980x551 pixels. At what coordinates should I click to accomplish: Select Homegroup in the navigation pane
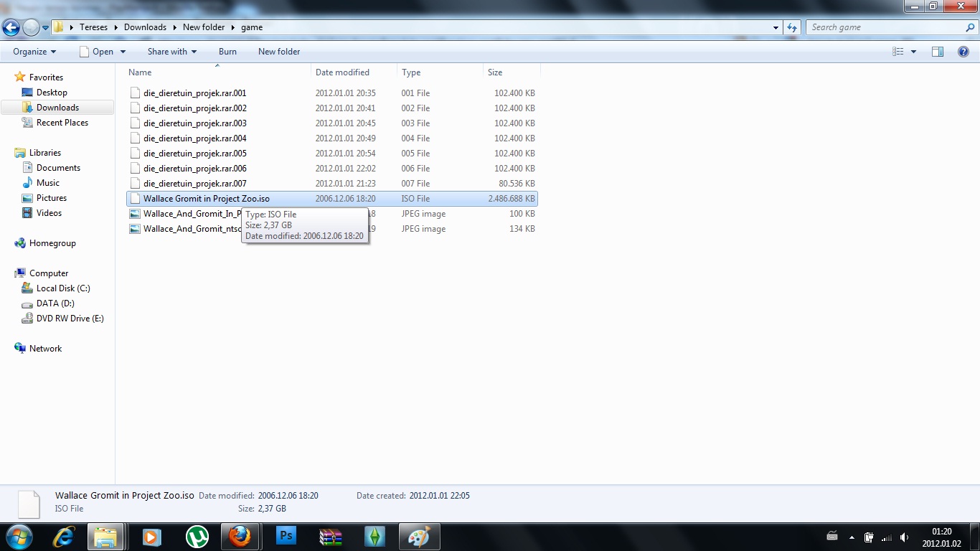pos(52,243)
